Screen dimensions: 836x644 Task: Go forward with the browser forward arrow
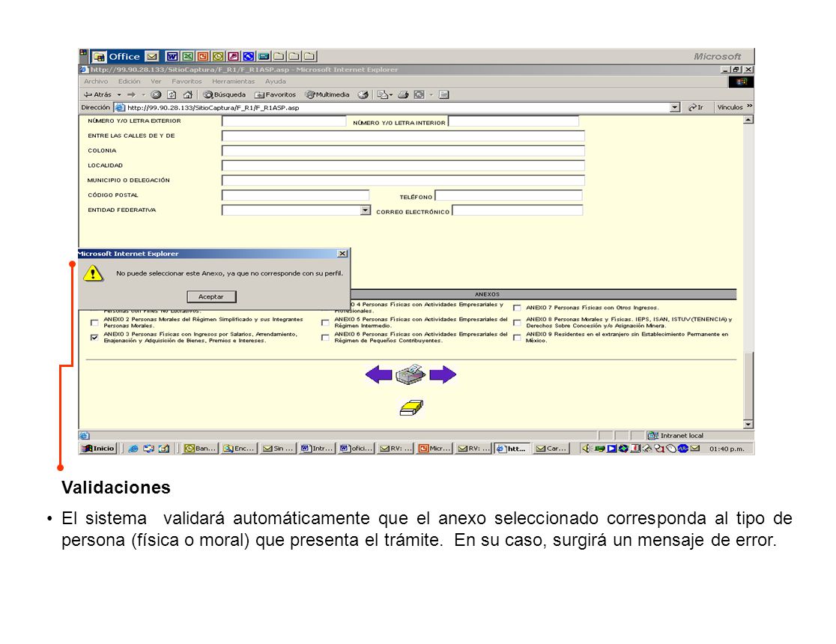pos(131,95)
